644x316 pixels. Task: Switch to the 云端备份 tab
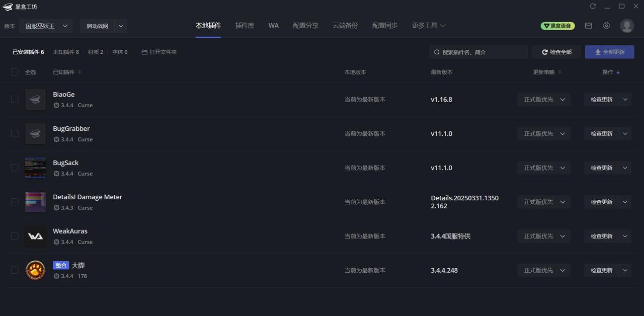(345, 26)
